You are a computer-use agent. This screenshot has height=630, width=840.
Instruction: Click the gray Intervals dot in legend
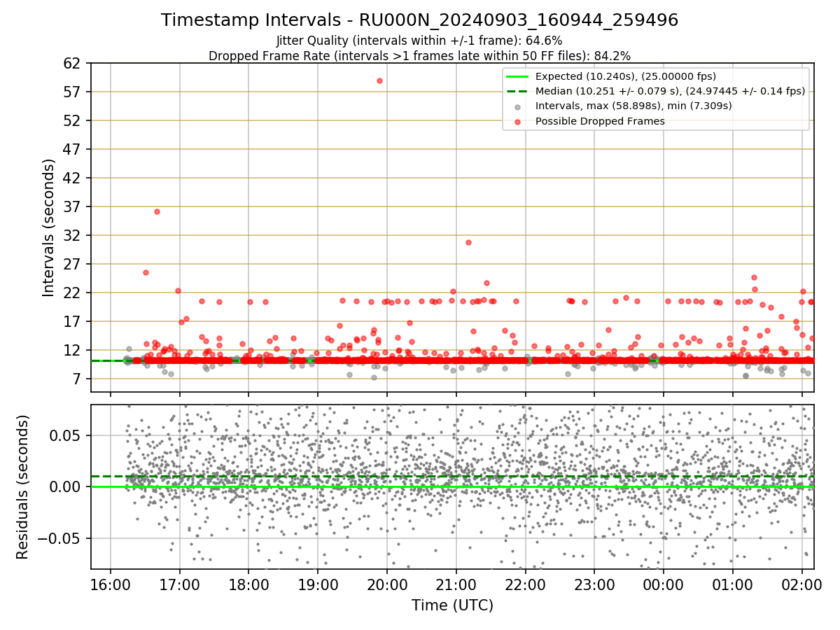[517, 106]
